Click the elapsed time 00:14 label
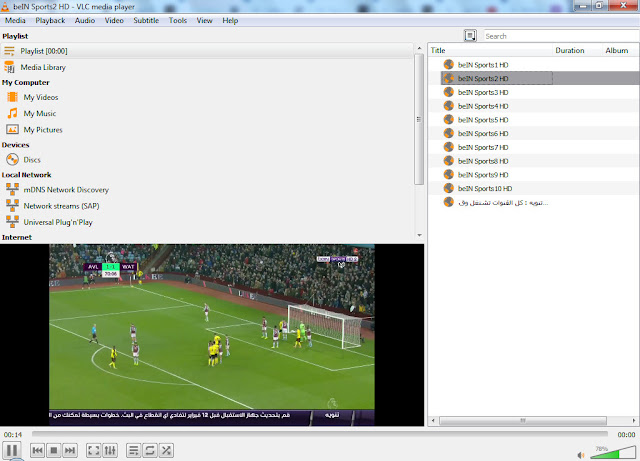This screenshot has height=461, width=640. tap(13, 434)
